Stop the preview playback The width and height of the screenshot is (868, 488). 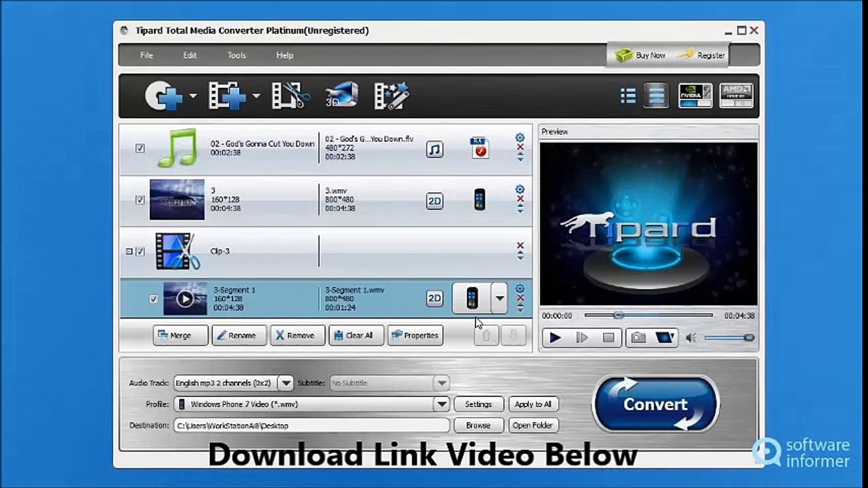pyautogui.click(x=608, y=338)
